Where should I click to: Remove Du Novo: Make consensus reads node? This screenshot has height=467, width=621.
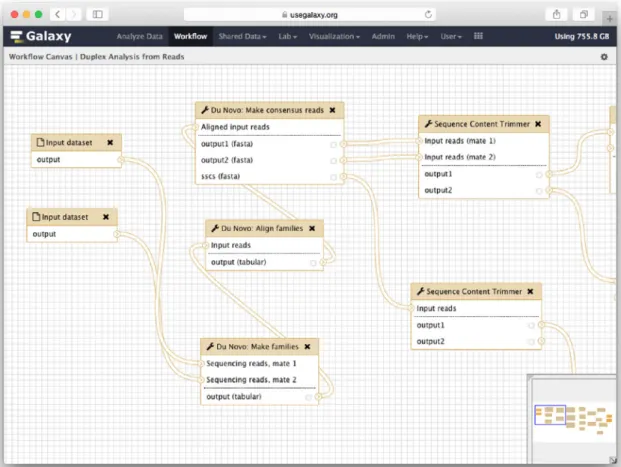[332, 110]
